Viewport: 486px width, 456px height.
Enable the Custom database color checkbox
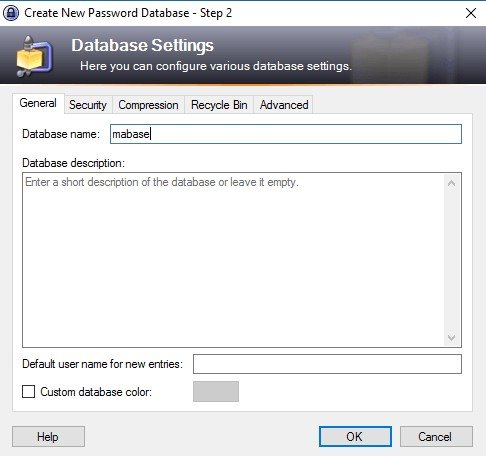point(28,392)
